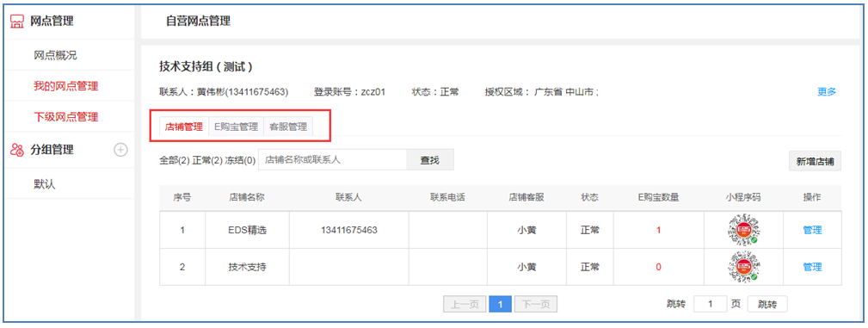Switch to the 店铺管理 tab
The height and width of the screenshot is (328, 868).
point(184,127)
